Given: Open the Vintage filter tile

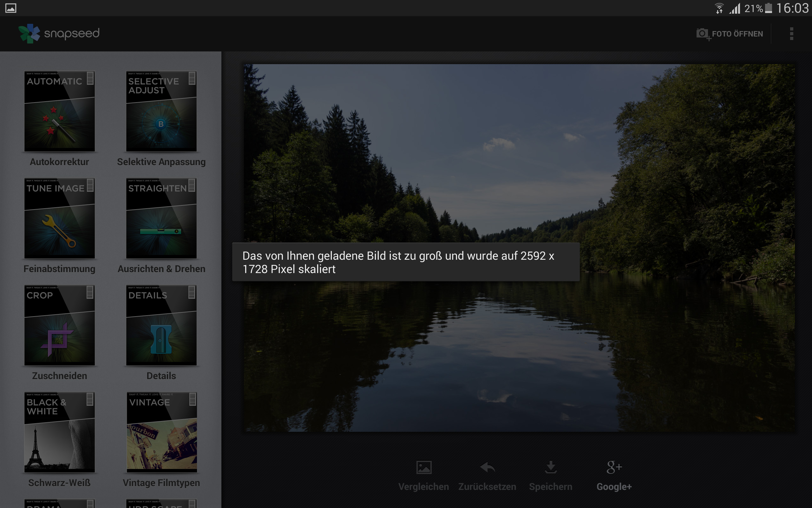Looking at the screenshot, I should point(161,432).
